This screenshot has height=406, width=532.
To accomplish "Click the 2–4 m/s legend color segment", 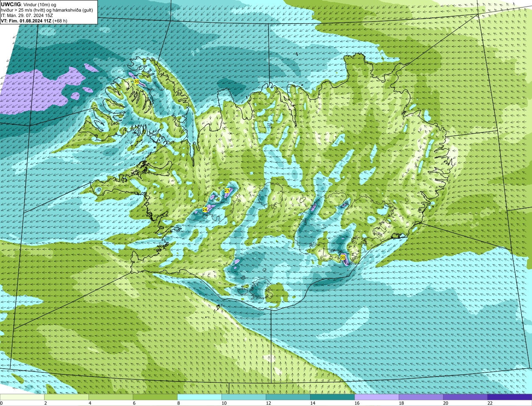I will pos(66,397).
